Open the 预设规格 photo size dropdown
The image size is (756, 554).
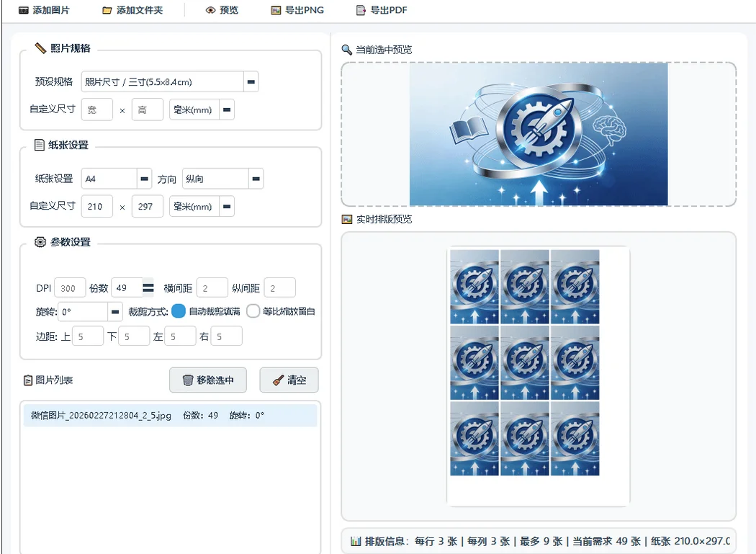[x=170, y=81]
